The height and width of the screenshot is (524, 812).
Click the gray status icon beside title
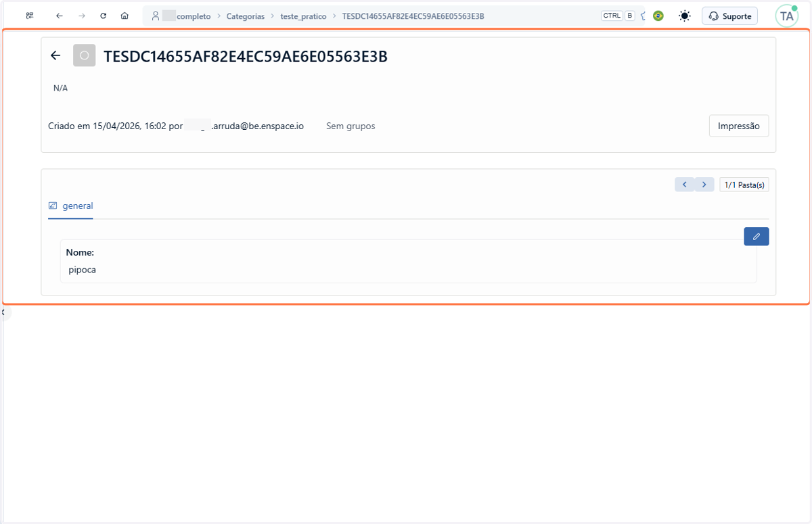click(x=84, y=55)
